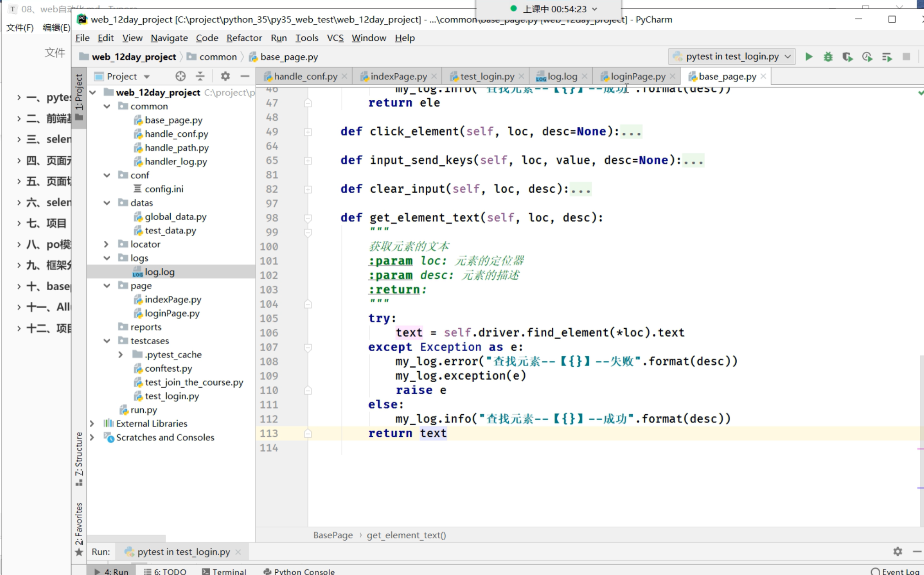Viewport: 924px width, 575px height.
Task: Open Run panel settings gear
Action: pyautogui.click(x=897, y=551)
